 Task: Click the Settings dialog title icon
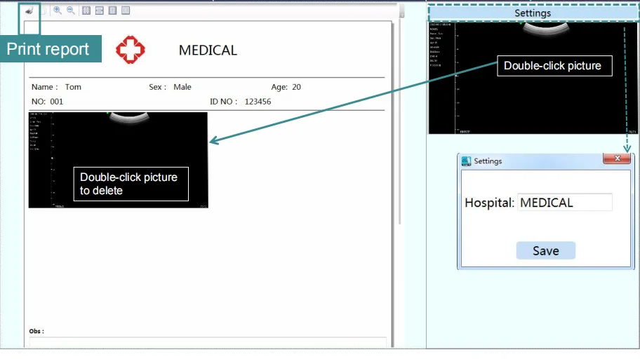(x=466, y=161)
